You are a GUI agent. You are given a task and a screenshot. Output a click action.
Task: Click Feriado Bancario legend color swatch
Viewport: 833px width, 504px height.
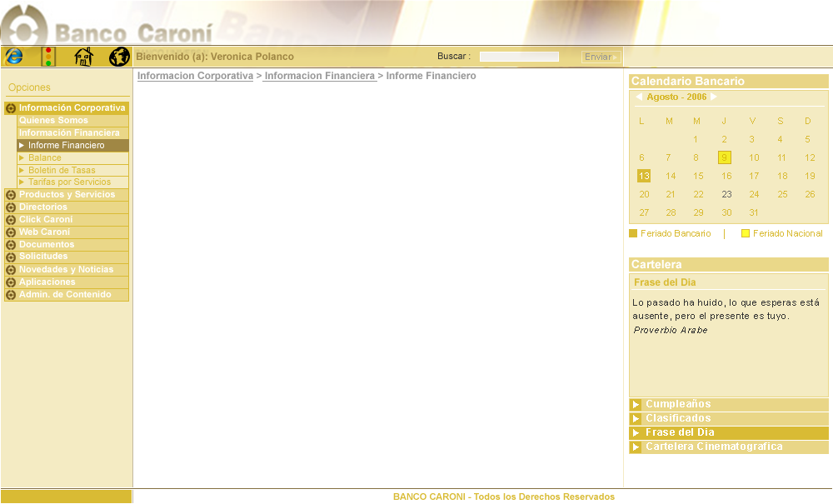[x=633, y=233]
